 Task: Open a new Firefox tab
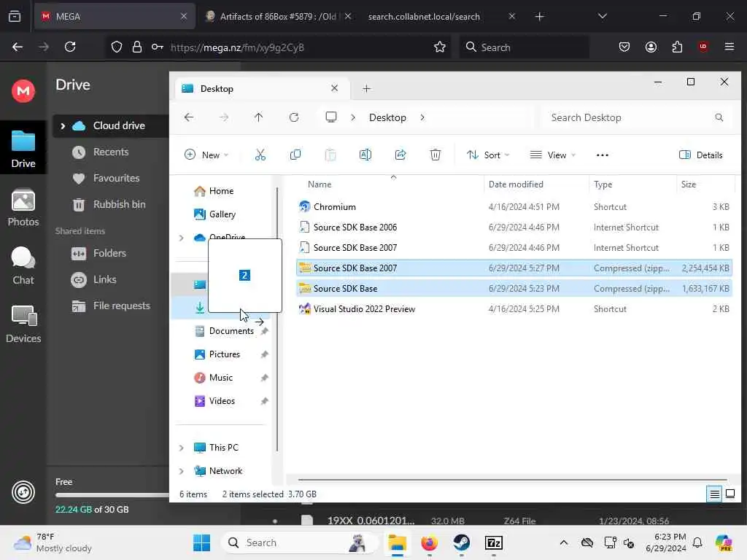tap(539, 16)
